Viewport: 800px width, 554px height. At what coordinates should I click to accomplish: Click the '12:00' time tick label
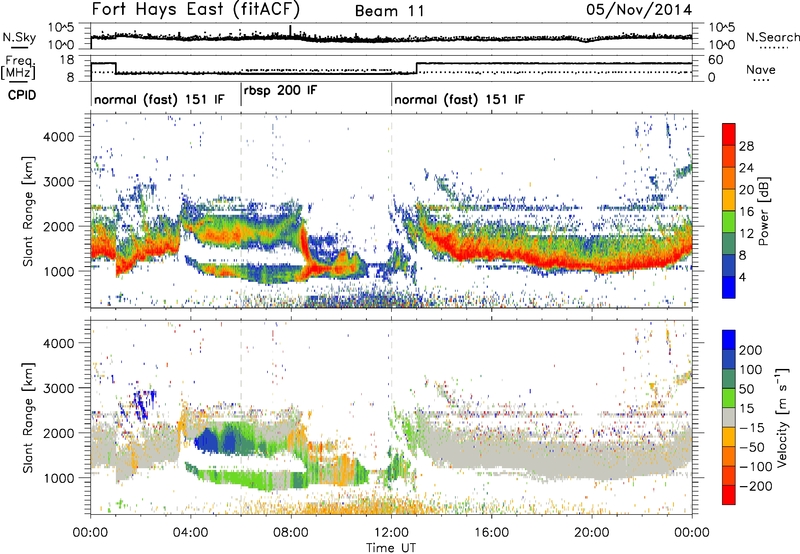pyautogui.click(x=391, y=533)
